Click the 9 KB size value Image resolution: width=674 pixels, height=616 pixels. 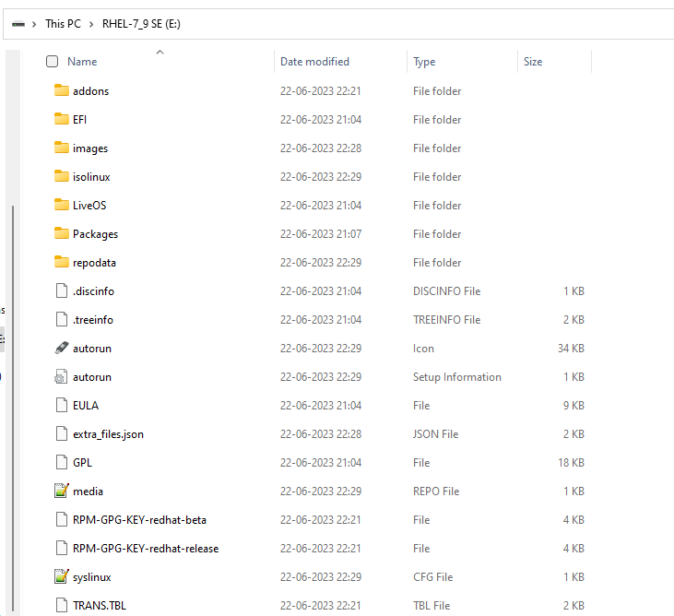coord(573,406)
